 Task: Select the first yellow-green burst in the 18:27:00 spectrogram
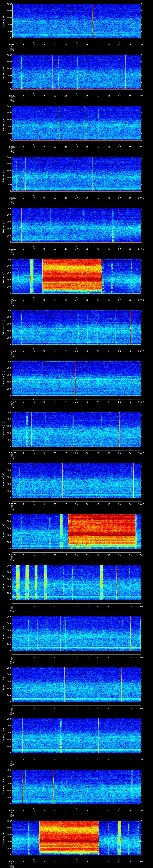coord(18,582)
